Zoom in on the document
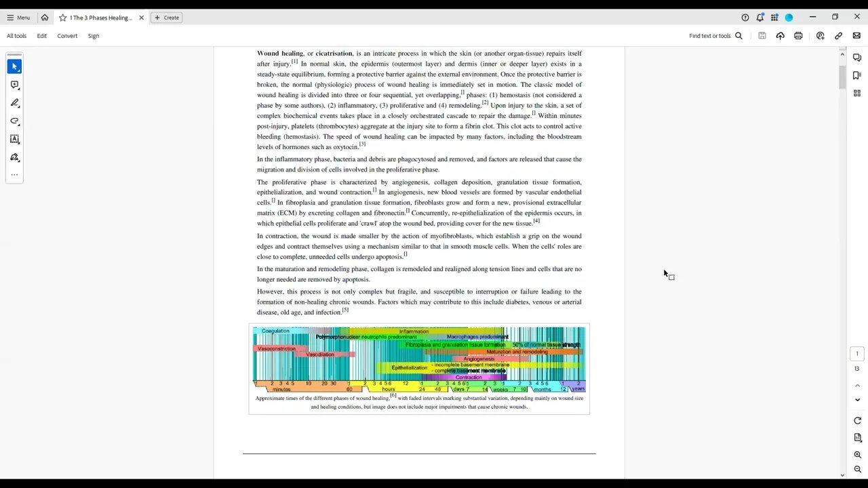This screenshot has width=868, height=488. pos(857,455)
